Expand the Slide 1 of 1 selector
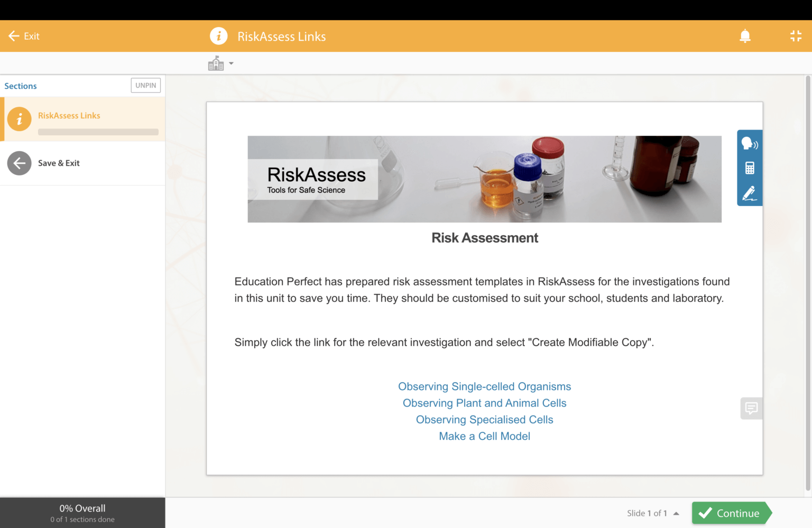This screenshot has width=812, height=528. (647, 513)
